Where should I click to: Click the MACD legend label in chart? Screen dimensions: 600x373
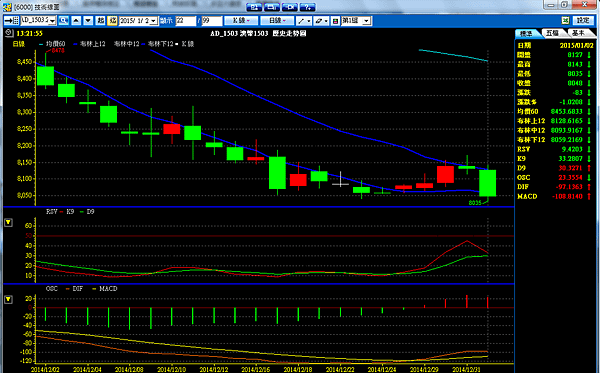(108, 288)
